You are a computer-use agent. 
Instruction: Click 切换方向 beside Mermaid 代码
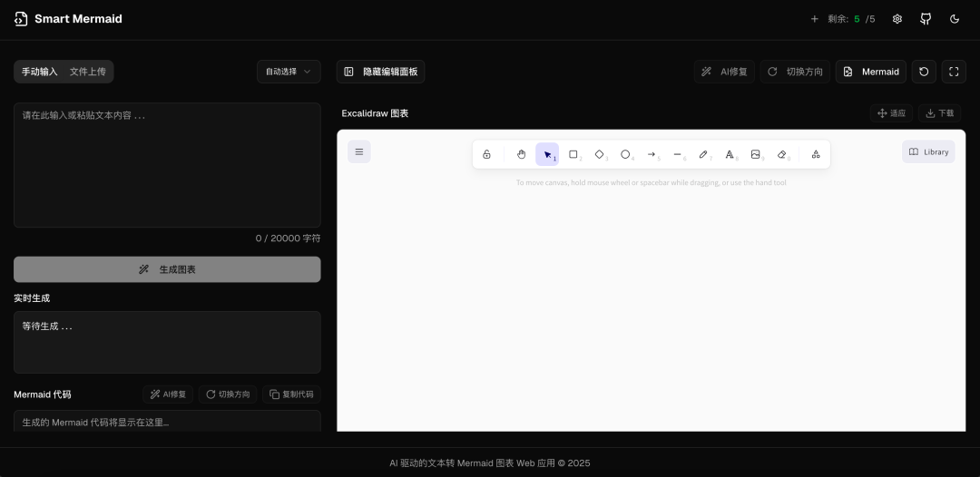[x=228, y=394]
